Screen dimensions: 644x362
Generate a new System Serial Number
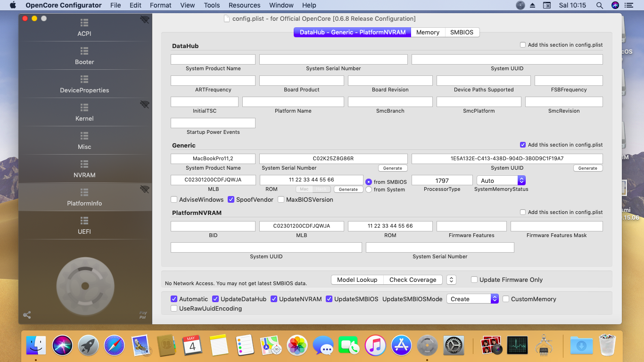[393, 168]
